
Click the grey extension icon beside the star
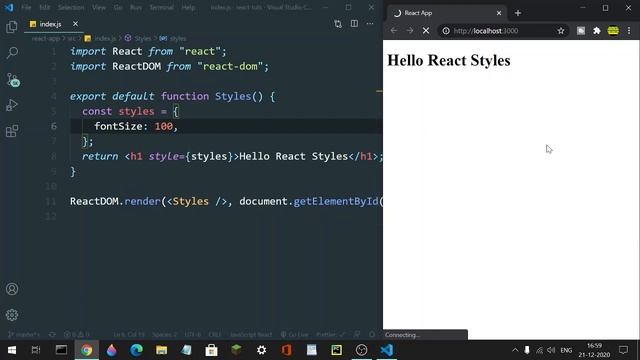(580, 31)
